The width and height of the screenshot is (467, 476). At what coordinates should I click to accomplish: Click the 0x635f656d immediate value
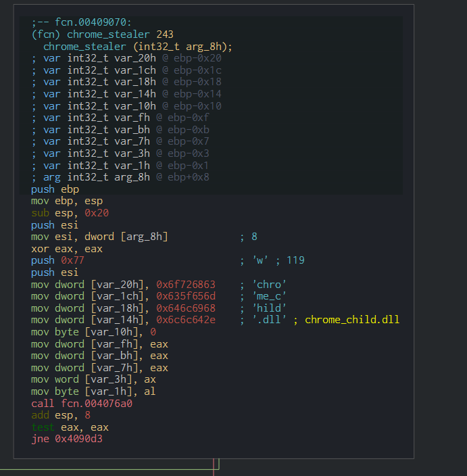click(186, 296)
